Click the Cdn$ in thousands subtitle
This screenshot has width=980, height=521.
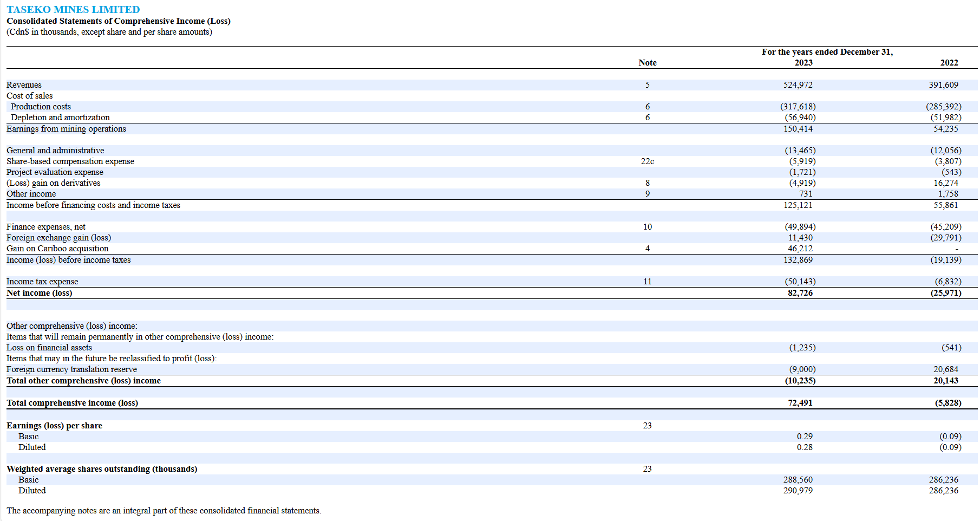tap(109, 32)
